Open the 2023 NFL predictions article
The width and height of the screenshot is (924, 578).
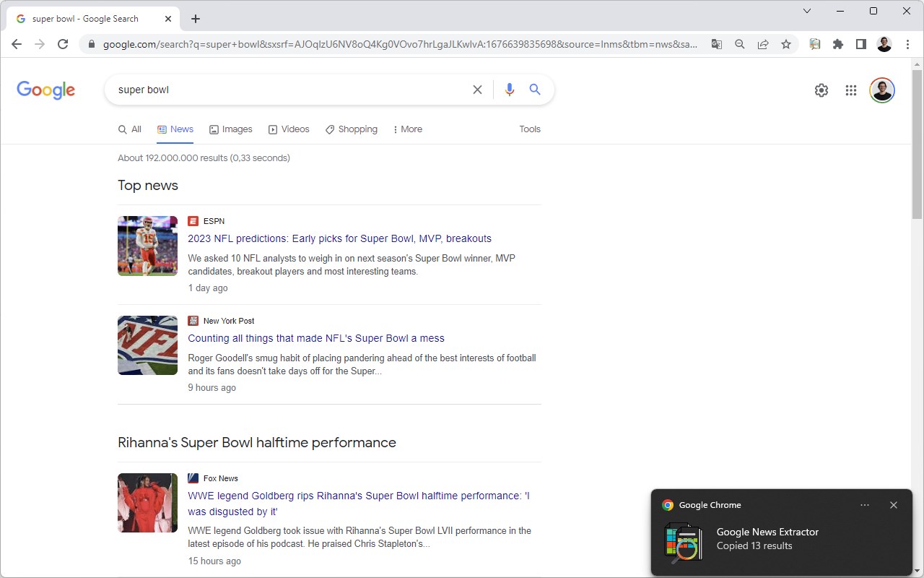click(x=339, y=238)
